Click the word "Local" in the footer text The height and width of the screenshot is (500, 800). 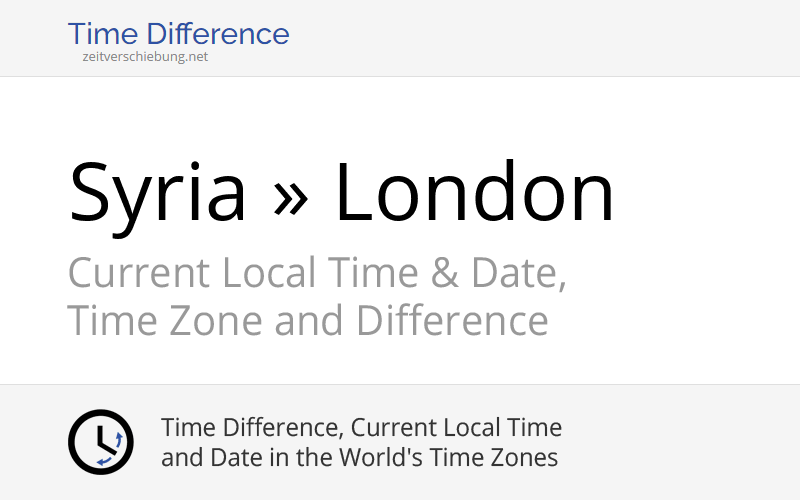pos(475,428)
